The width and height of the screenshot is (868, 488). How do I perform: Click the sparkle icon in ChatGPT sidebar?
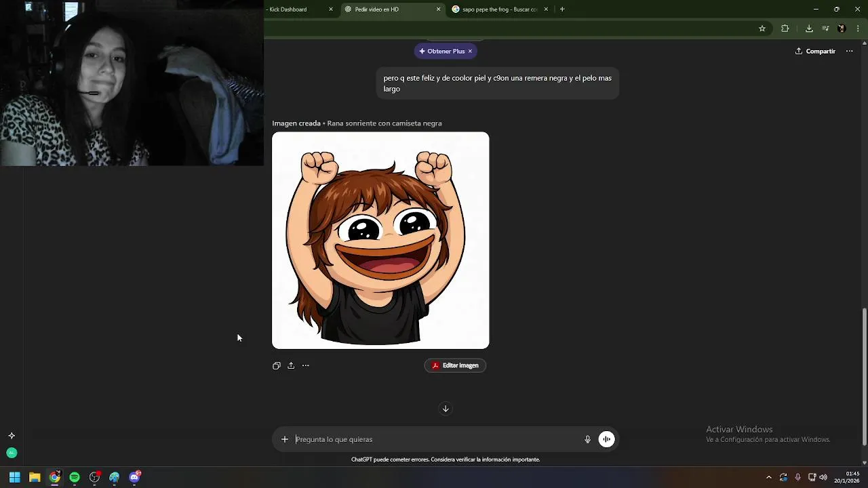pos(12,436)
